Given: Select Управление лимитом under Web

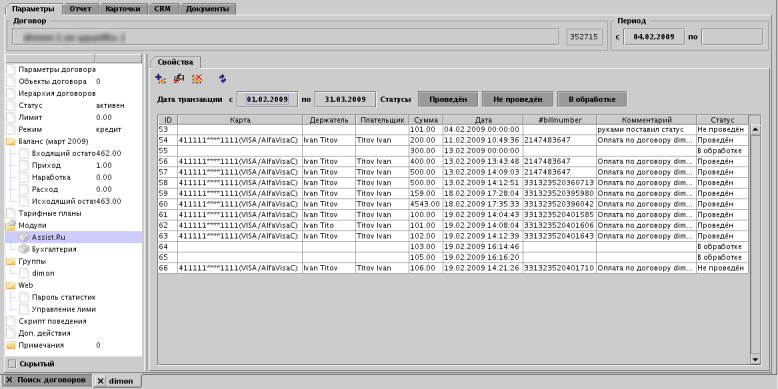Looking at the screenshot, I should (64, 309).
